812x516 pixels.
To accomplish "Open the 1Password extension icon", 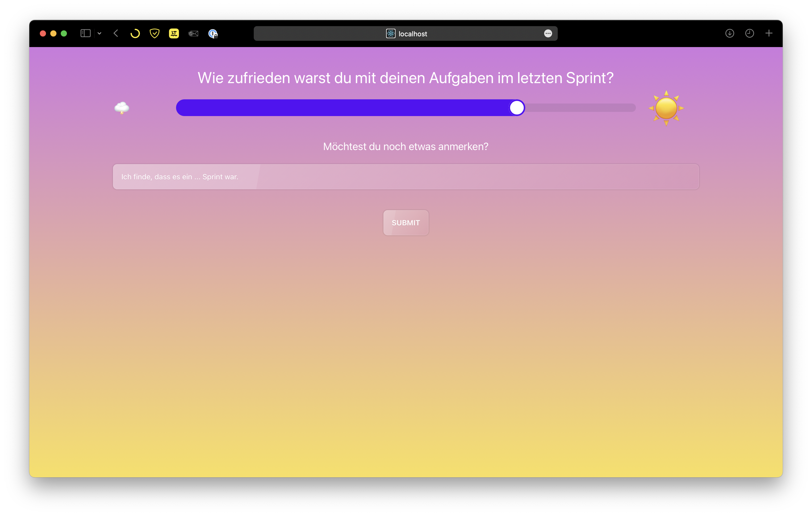I will [x=213, y=34].
